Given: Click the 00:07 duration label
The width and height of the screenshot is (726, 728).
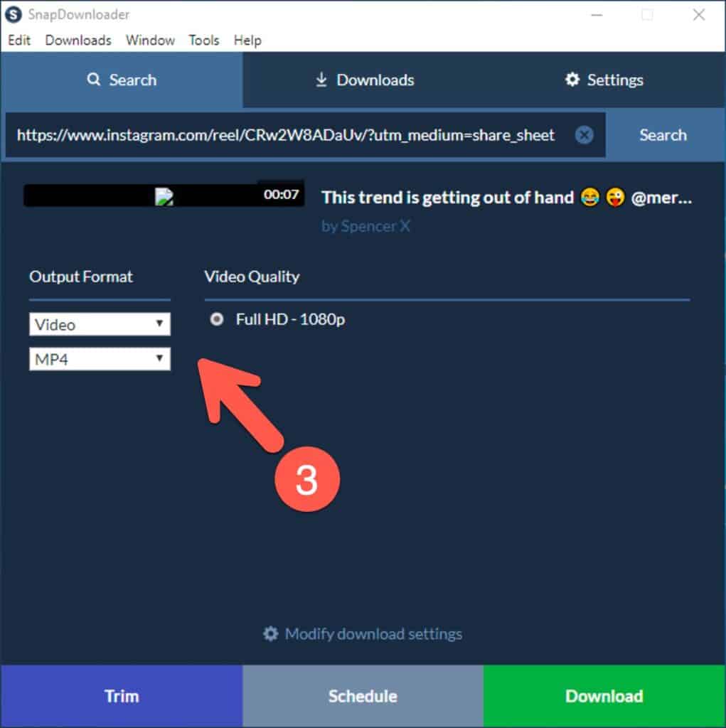Looking at the screenshot, I should [x=281, y=194].
